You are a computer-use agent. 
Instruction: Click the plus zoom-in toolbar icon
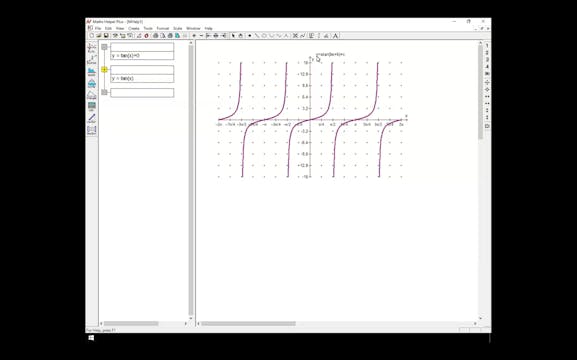coord(194,36)
